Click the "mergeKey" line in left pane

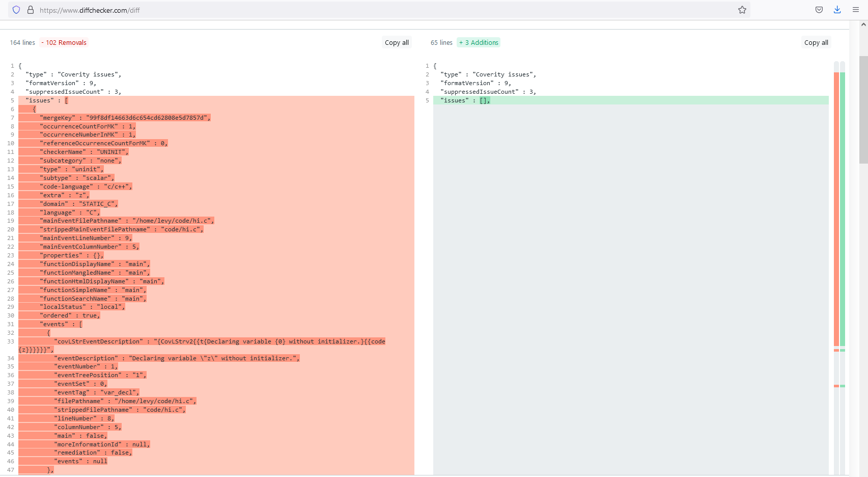[125, 118]
